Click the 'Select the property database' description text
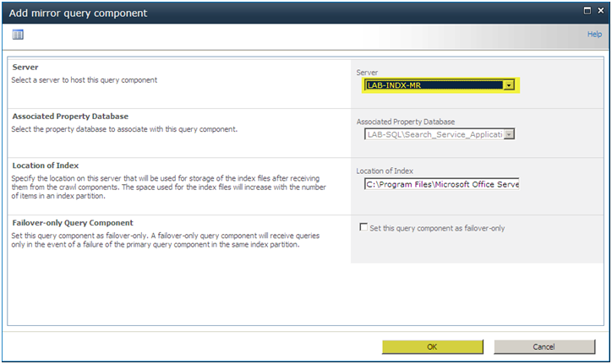Screen dimensions: 612x364 pyautogui.click(x=123, y=129)
